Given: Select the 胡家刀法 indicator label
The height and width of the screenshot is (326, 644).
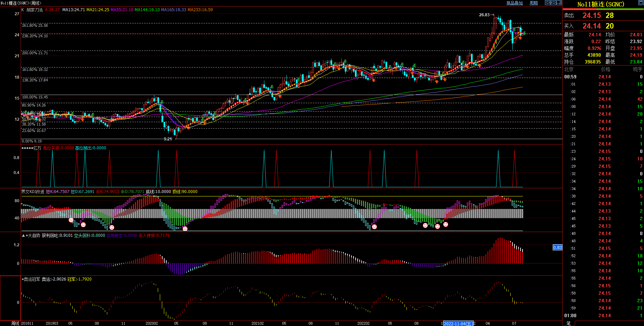Looking at the screenshot, I should (x=35, y=10).
